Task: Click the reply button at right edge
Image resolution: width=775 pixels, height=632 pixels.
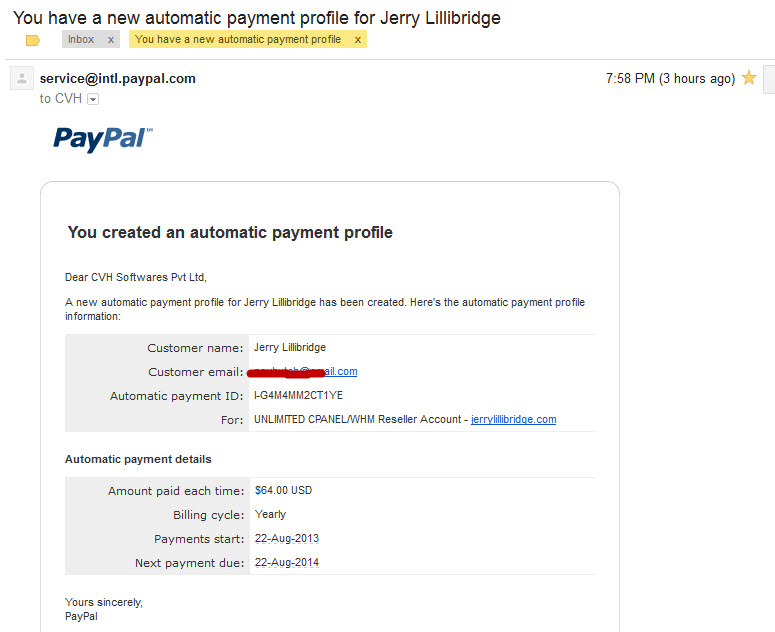Action: pos(770,79)
